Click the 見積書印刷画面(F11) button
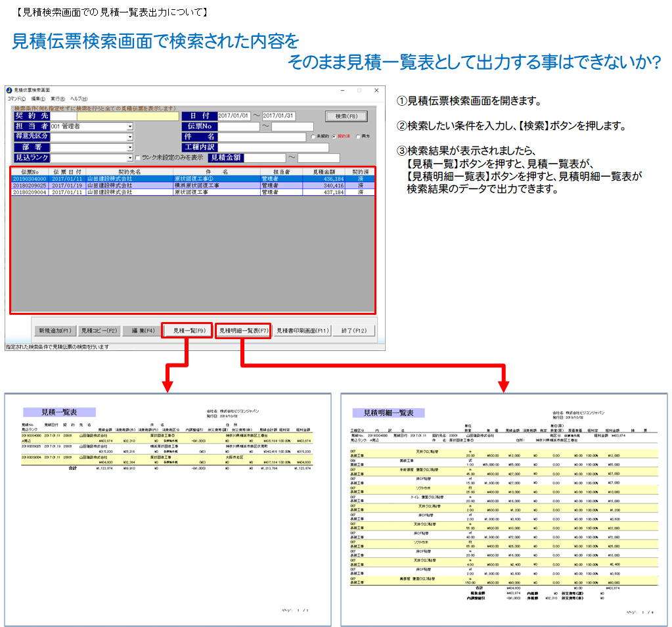672x627 pixels. pyautogui.click(x=302, y=331)
